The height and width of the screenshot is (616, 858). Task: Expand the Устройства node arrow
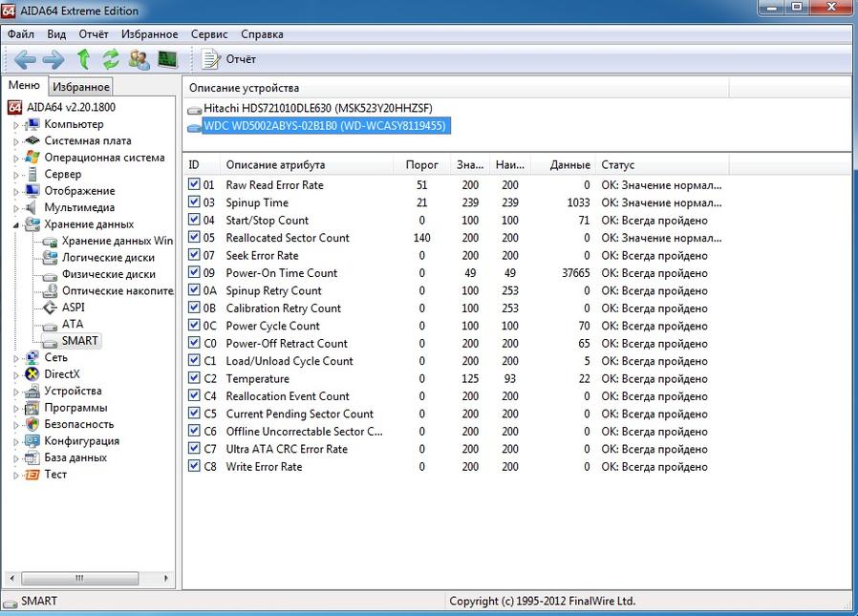16,393
